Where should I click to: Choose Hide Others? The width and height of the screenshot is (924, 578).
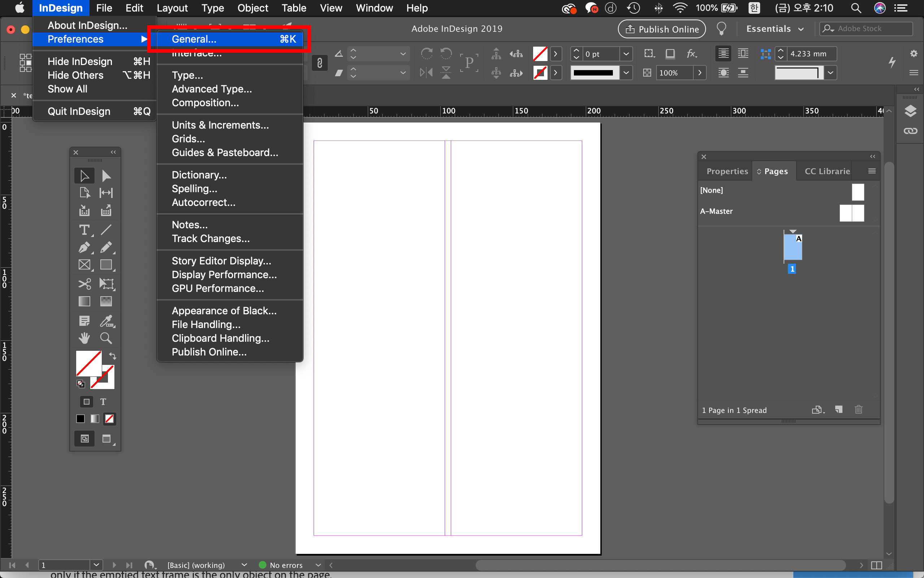coord(95,75)
